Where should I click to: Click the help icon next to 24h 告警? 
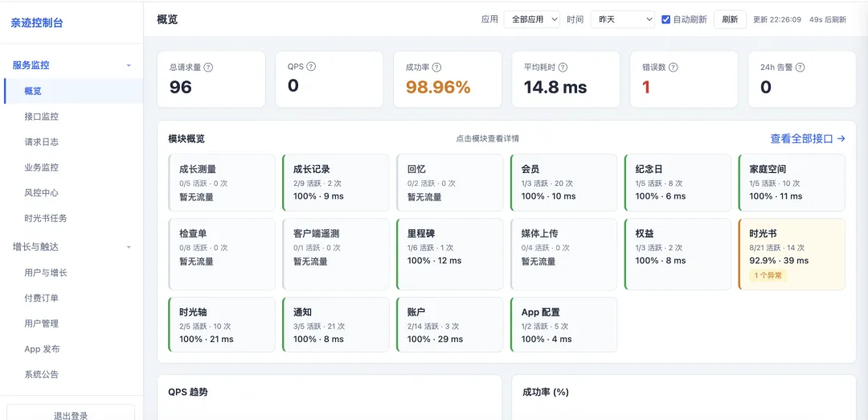click(x=800, y=67)
